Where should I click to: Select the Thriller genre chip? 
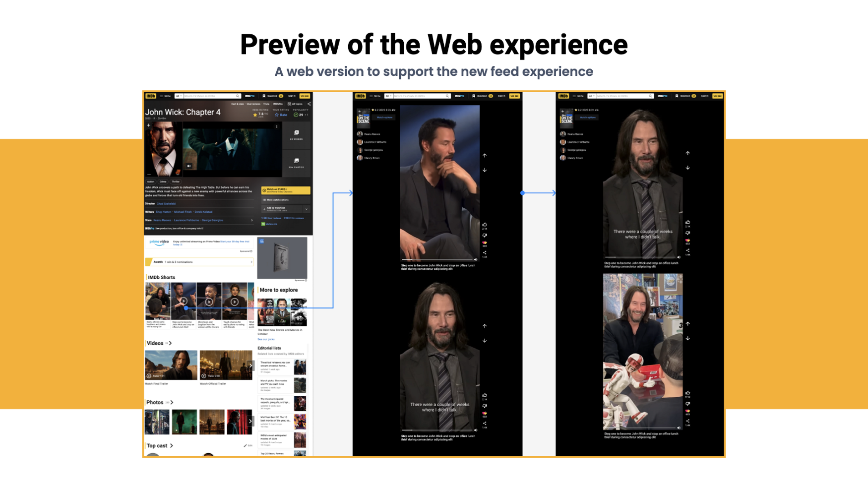point(176,182)
